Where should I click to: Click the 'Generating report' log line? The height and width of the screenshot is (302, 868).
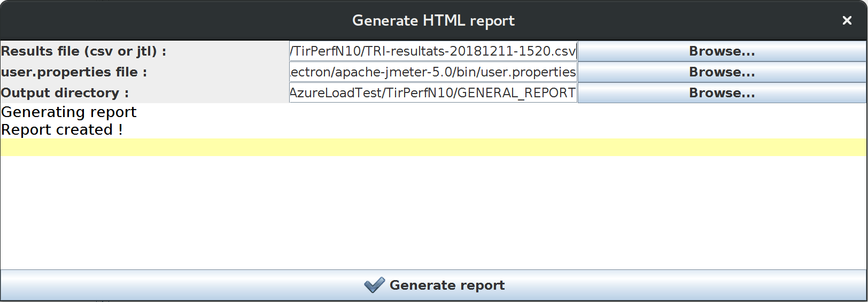pyautogui.click(x=69, y=112)
